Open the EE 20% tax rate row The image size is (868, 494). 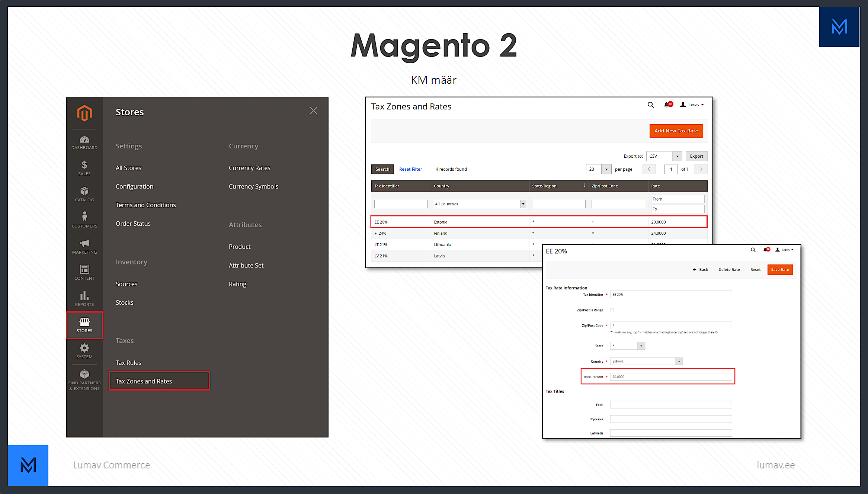click(539, 222)
